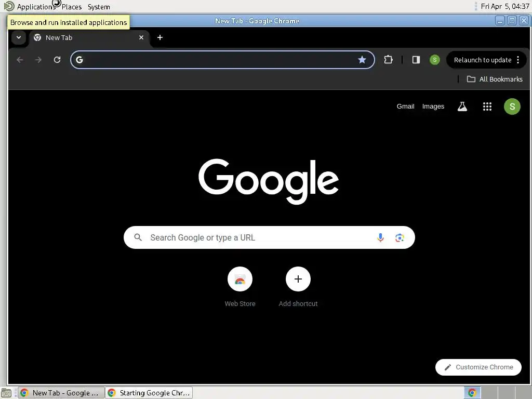
Task: Open the Places menu
Action: tap(72, 7)
